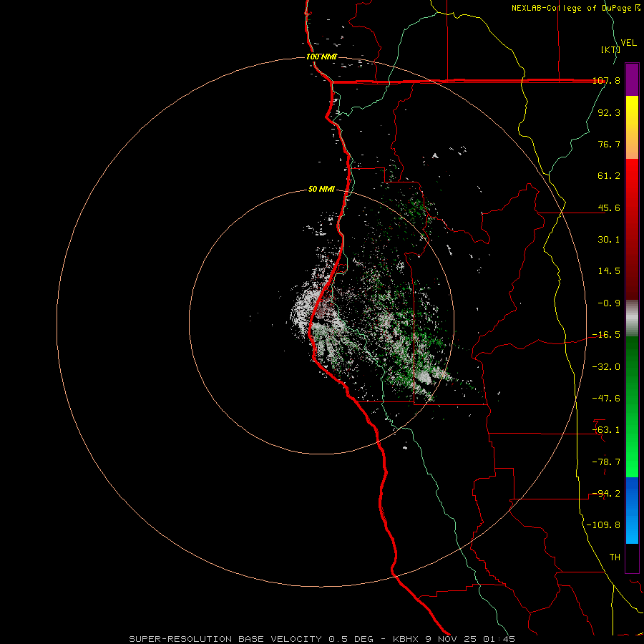644x644 pixels.
Task: Click the 45.6 velocity scale value
Action: [x=609, y=208]
